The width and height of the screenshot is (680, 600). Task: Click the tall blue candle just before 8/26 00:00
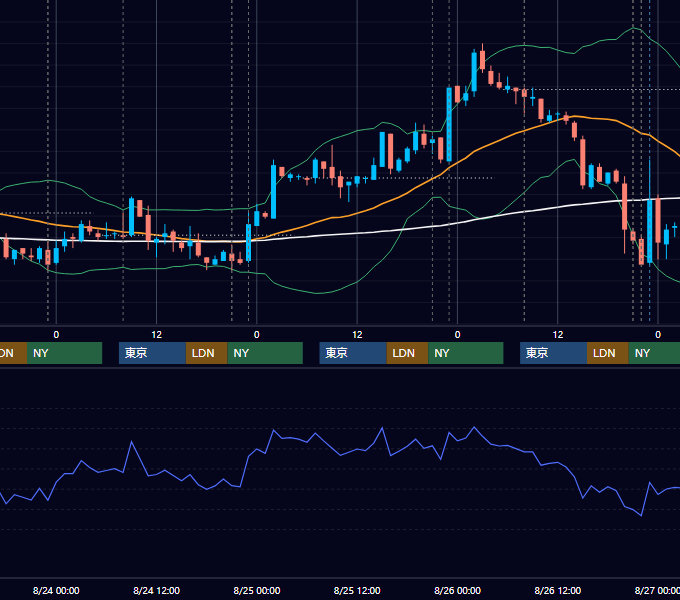449,124
